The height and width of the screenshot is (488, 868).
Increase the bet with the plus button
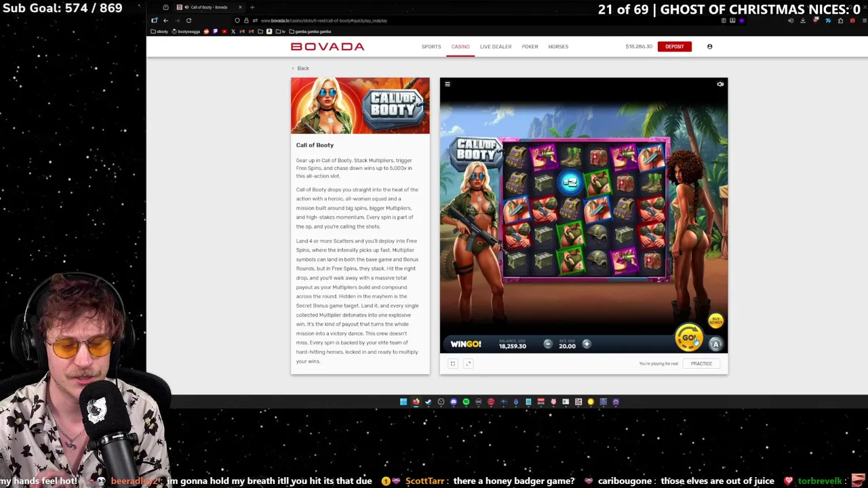587,344
